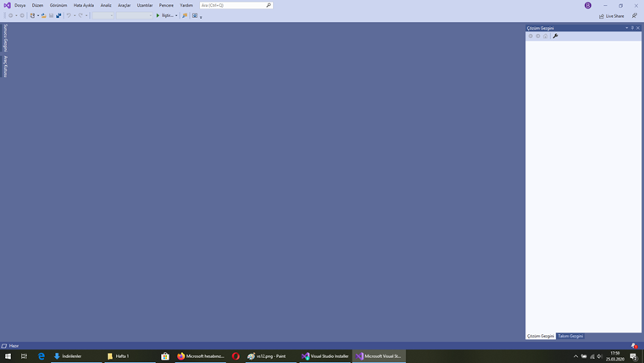The width and height of the screenshot is (644, 363).
Task: Open Çözüm Gezgini window position dropdown arrow
Action: [627, 28]
